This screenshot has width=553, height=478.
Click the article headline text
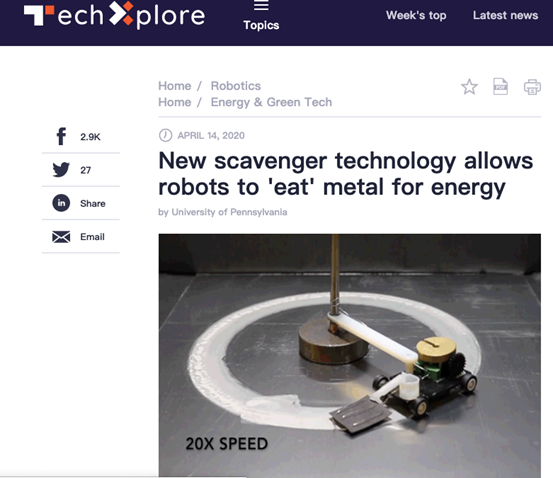click(x=346, y=174)
